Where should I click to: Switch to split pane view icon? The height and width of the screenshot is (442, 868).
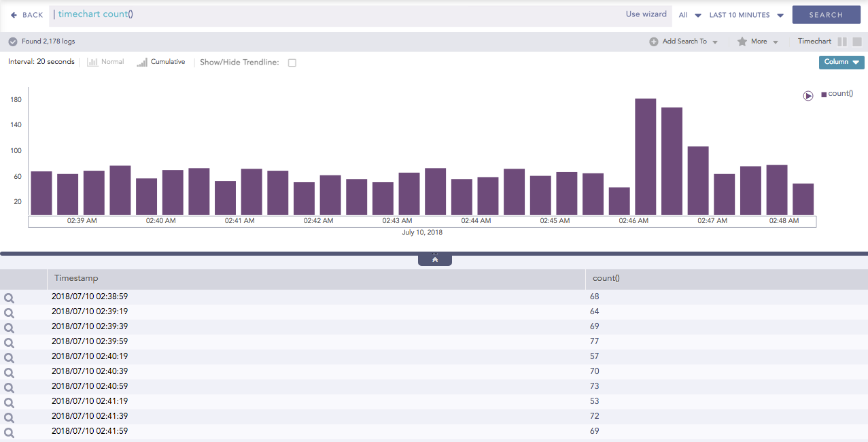(842, 41)
